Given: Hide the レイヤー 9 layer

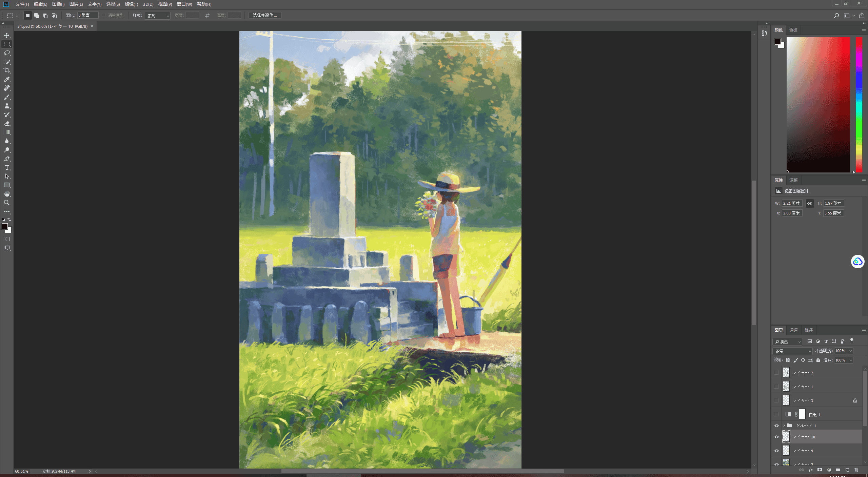Looking at the screenshot, I should (x=776, y=451).
